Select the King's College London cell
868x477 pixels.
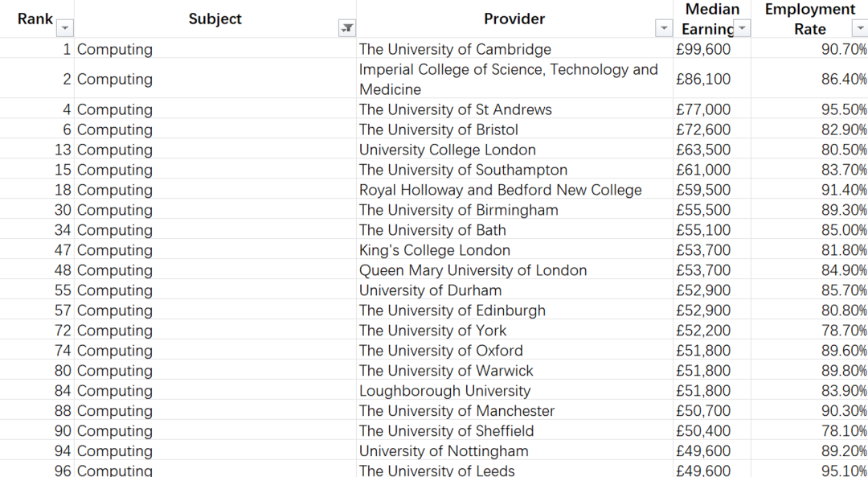515,250
